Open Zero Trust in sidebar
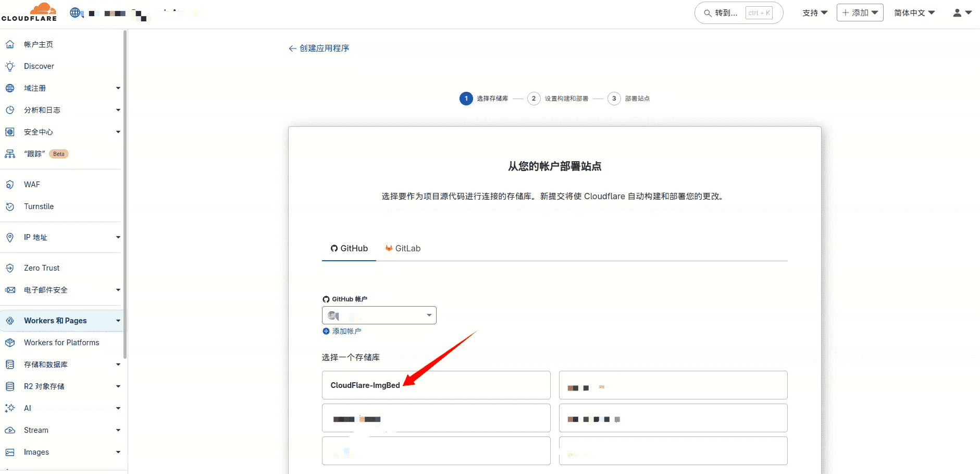Screen dimensions: 980x474 point(42,268)
